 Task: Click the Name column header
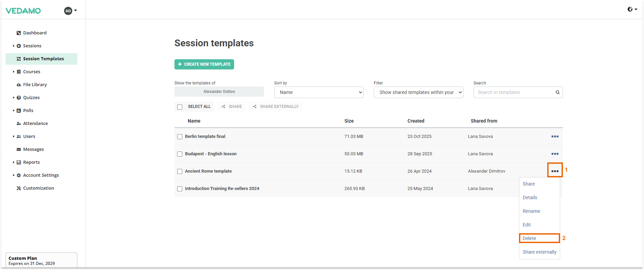194,121
